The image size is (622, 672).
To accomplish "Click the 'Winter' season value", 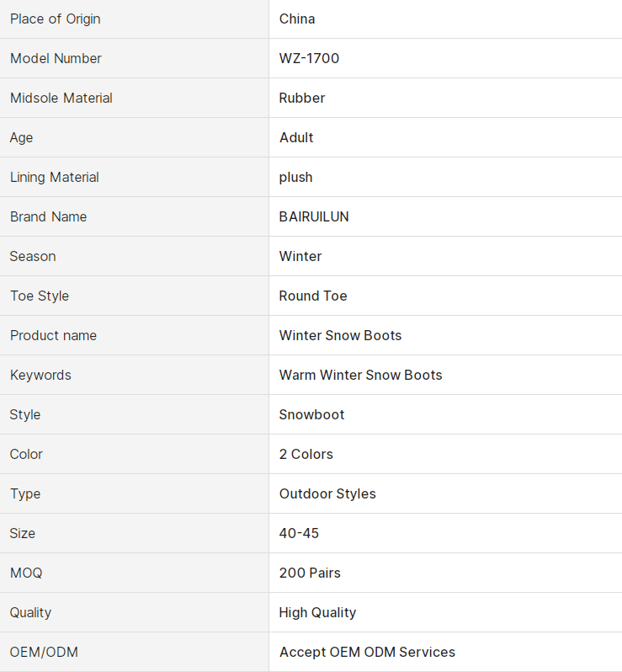I will click(x=300, y=256).
